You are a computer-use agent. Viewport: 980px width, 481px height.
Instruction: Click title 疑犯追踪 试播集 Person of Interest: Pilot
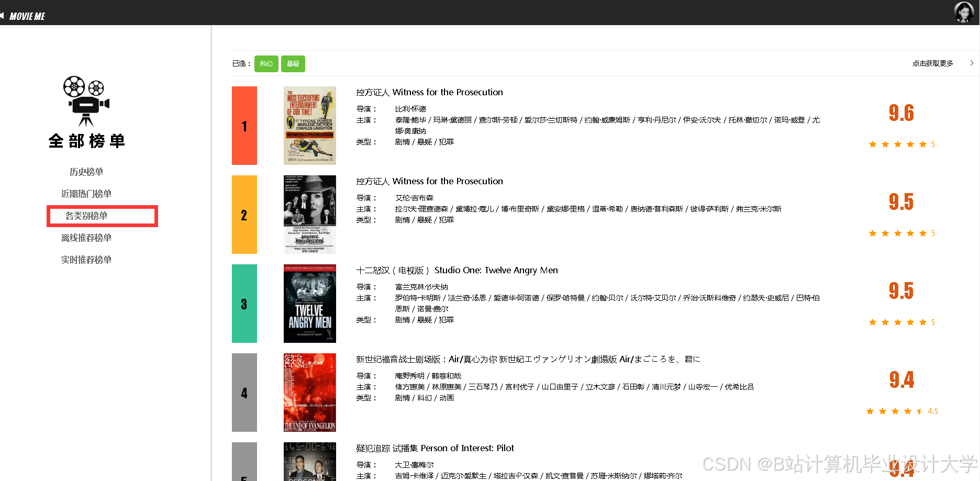[x=435, y=448]
